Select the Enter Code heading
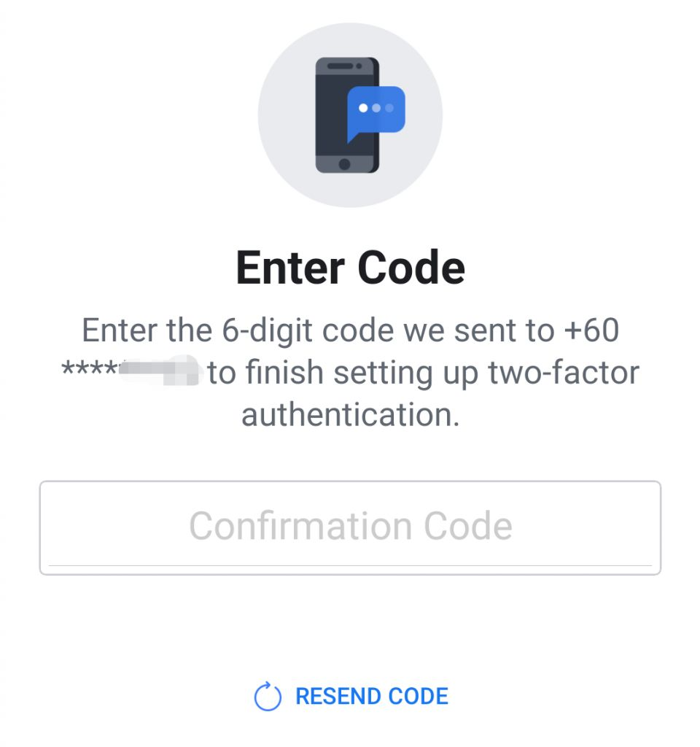The height and width of the screenshot is (747, 700). click(x=351, y=268)
